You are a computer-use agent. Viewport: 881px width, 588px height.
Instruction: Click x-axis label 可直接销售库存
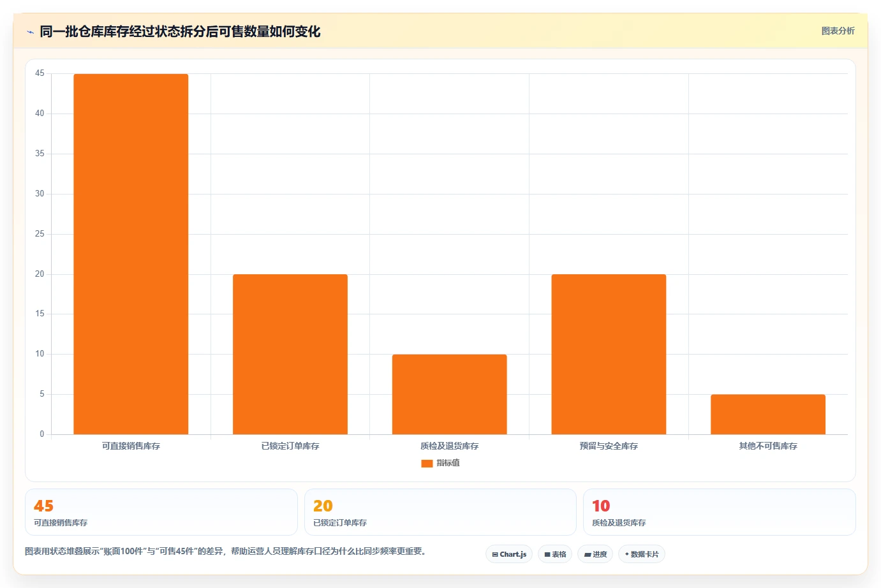click(x=131, y=446)
